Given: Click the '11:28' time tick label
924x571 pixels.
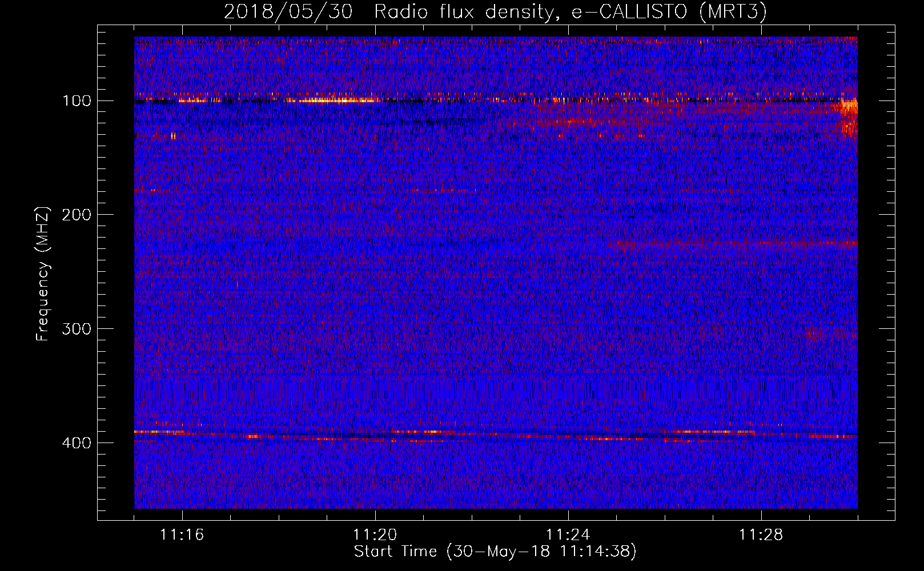Looking at the screenshot, I should click(x=761, y=535).
